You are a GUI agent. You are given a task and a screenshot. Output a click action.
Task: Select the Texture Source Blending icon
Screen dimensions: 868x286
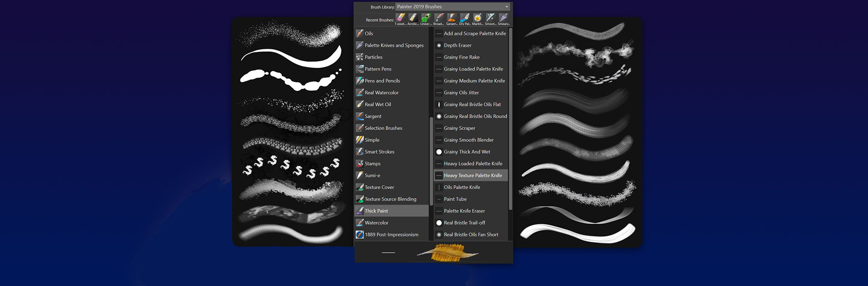pyautogui.click(x=360, y=199)
